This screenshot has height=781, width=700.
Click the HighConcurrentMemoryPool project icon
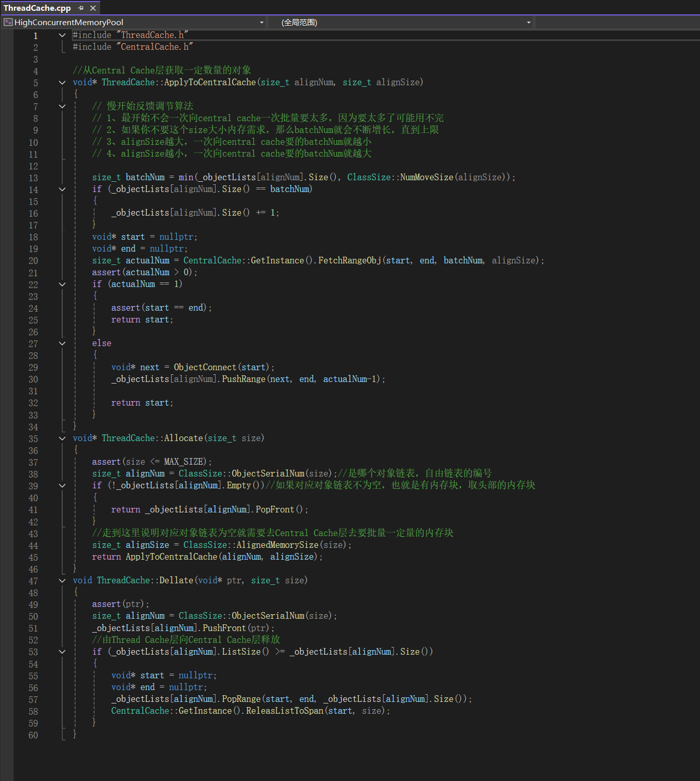click(8, 22)
